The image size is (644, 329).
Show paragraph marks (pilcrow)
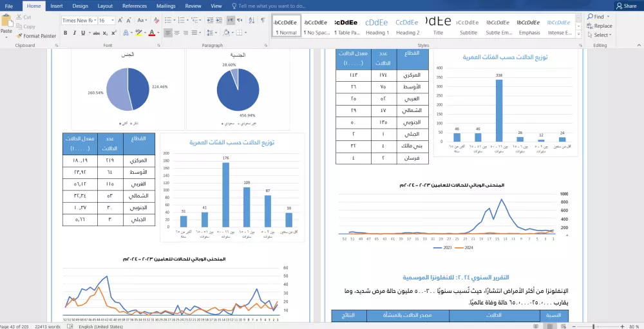click(x=263, y=20)
